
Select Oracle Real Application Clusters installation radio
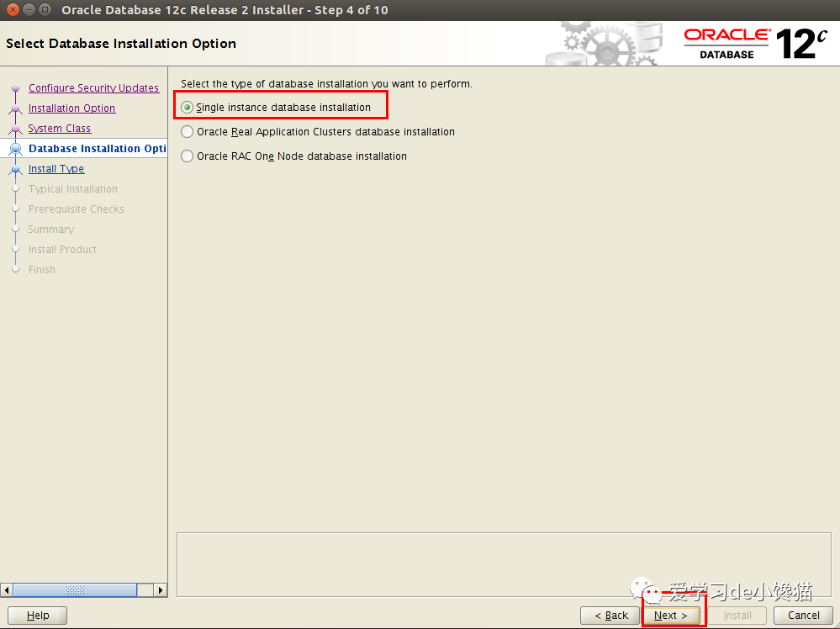tap(187, 132)
